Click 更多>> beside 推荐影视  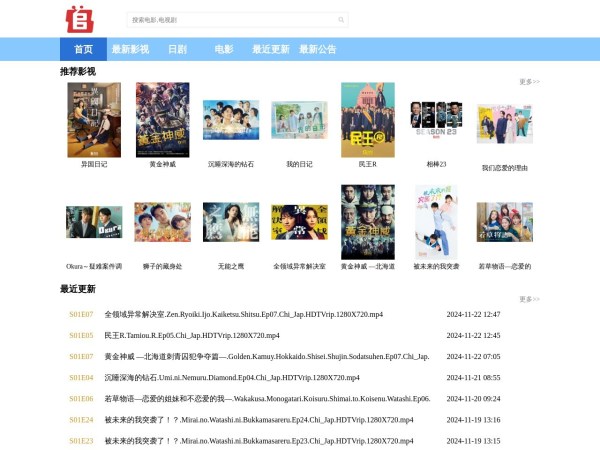[x=529, y=82]
